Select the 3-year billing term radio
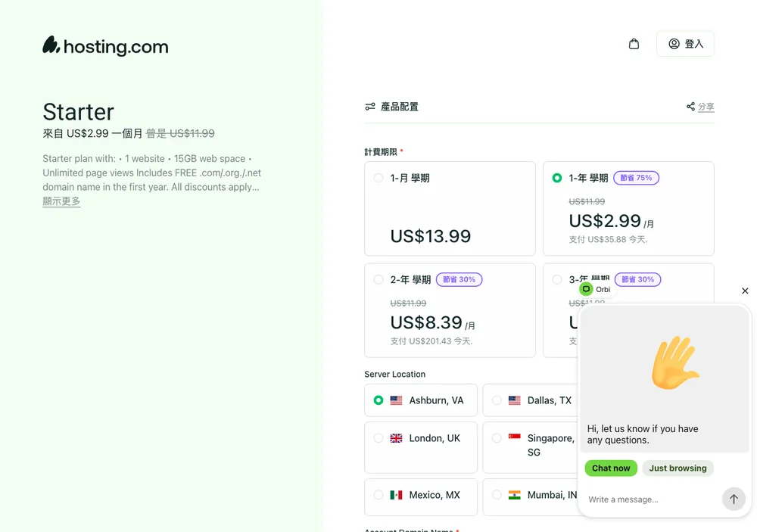The image size is (757, 532). (x=556, y=279)
